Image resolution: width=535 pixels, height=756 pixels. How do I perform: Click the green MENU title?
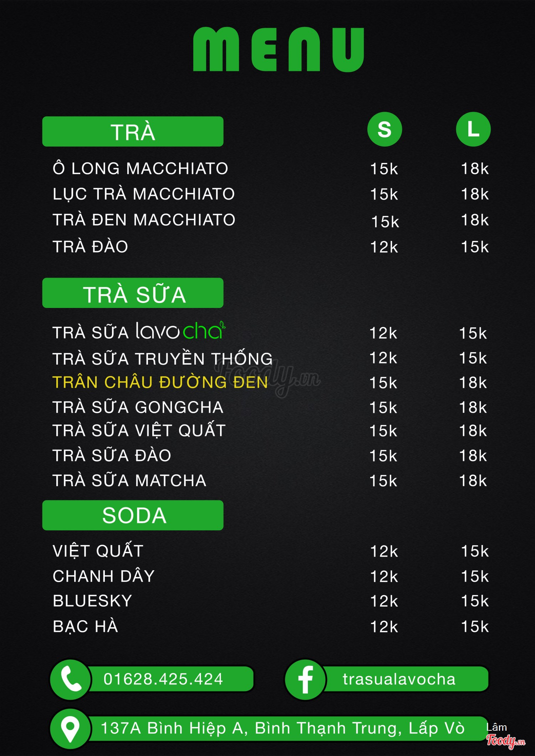[278, 50]
